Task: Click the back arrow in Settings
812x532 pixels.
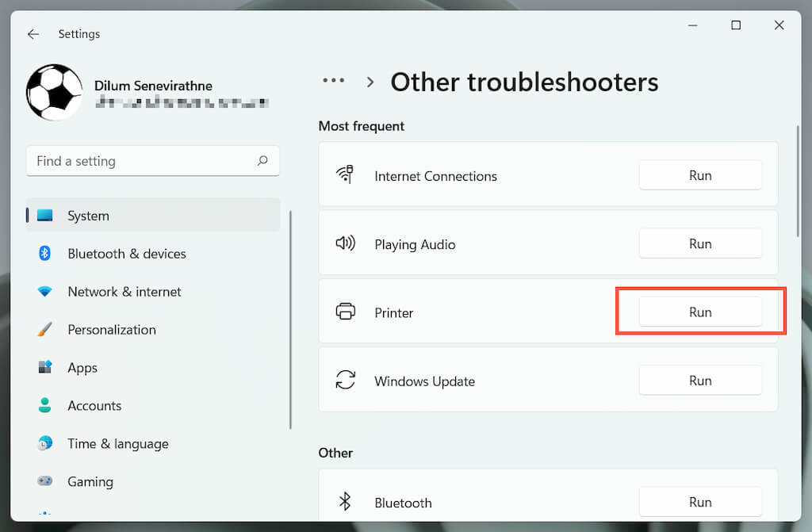Action: (x=33, y=34)
